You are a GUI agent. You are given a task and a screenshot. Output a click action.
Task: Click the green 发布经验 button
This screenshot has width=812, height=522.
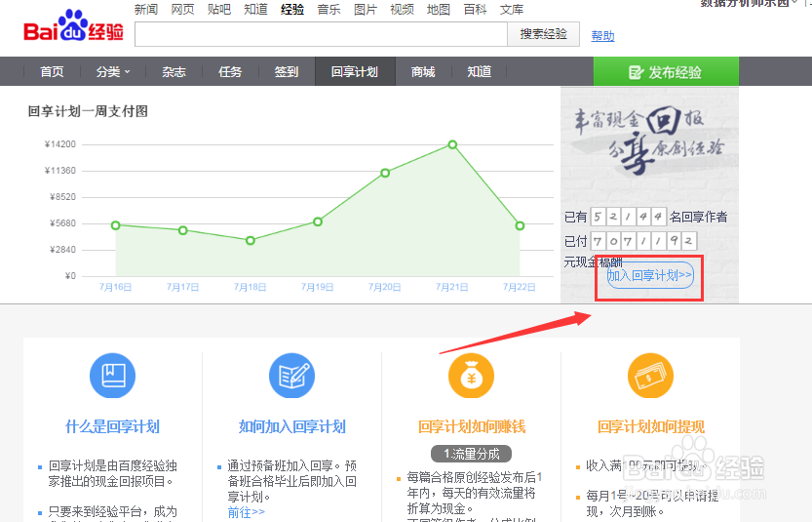666,71
